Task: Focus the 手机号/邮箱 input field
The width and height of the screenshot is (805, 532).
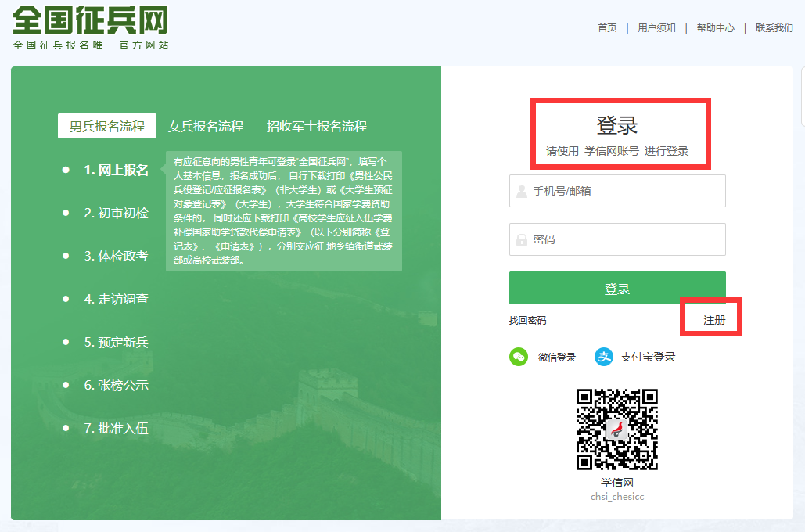Action: (617, 191)
